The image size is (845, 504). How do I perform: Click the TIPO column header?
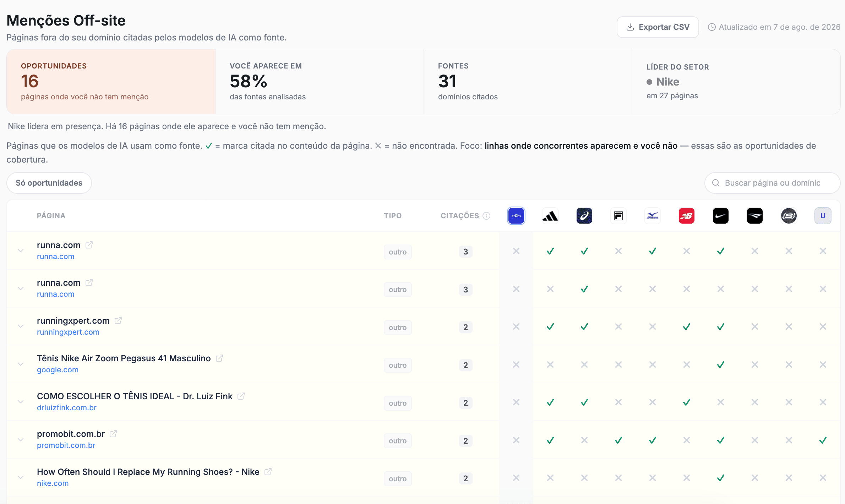point(393,216)
